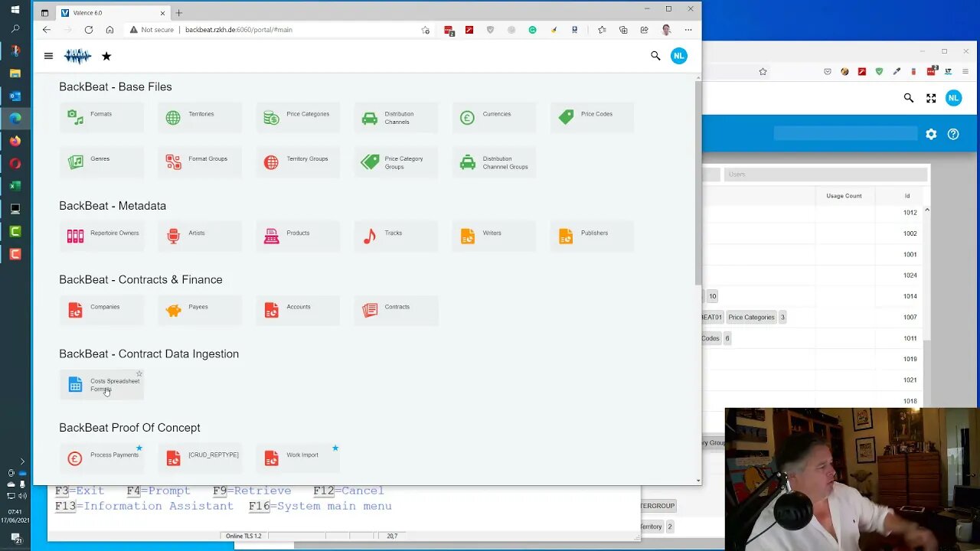Toggle favorite star on Process Payments

[x=139, y=448]
